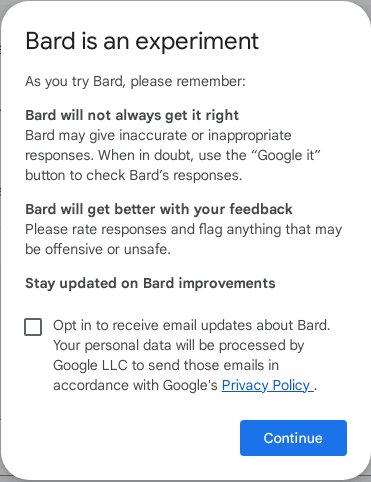
Task: Click text "be offensive or unsafe."
Action: [98, 249]
